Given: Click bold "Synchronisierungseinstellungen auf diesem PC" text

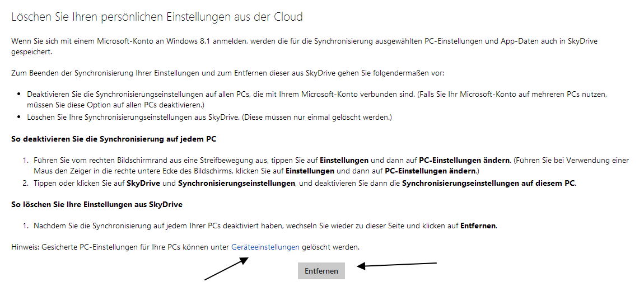Looking at the screenshot, I should pos(489,183).
